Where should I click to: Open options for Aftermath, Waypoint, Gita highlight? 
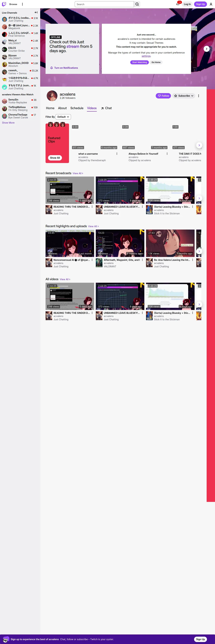142,260
